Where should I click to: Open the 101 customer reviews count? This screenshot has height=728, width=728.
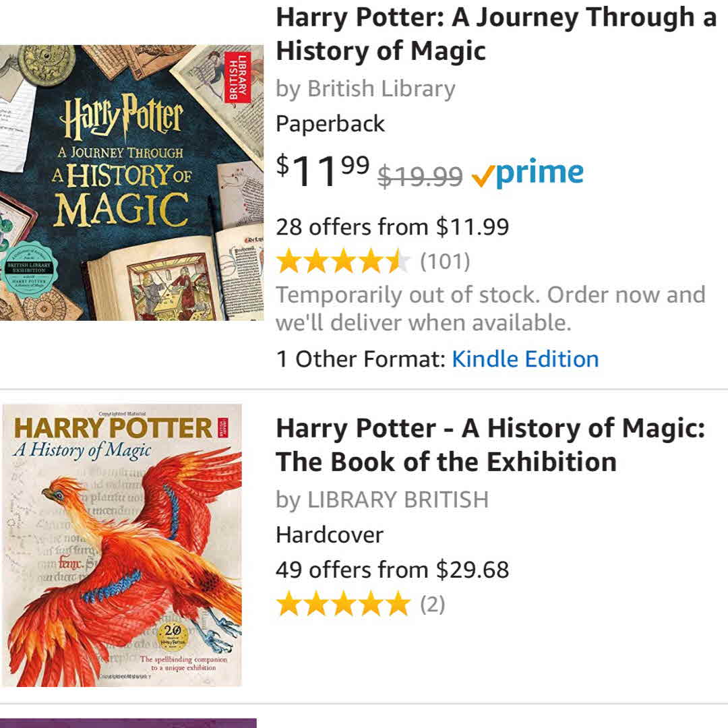pos(445,262)
